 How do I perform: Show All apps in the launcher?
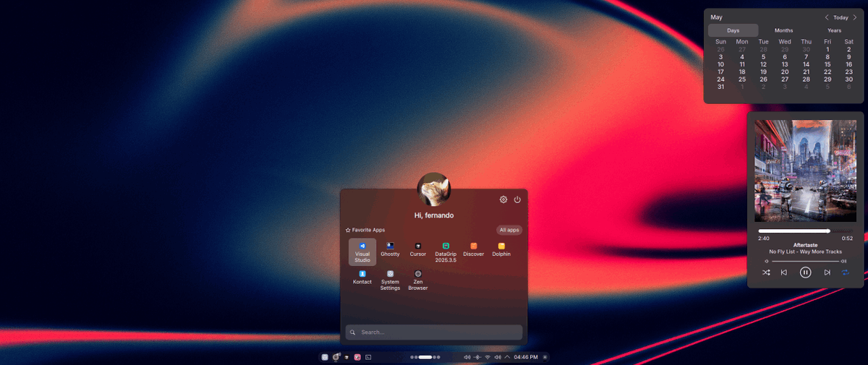click(x=509, y=230)
